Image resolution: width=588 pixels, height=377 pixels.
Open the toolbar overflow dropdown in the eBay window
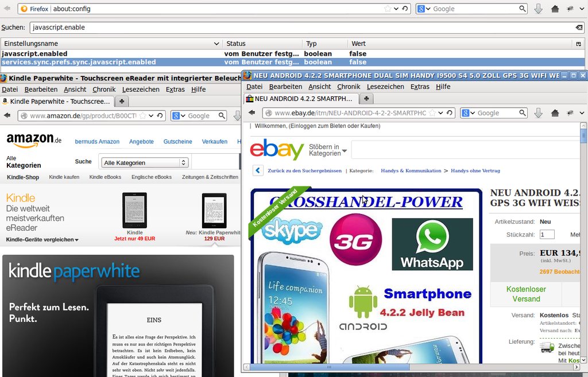pos(582,113)
